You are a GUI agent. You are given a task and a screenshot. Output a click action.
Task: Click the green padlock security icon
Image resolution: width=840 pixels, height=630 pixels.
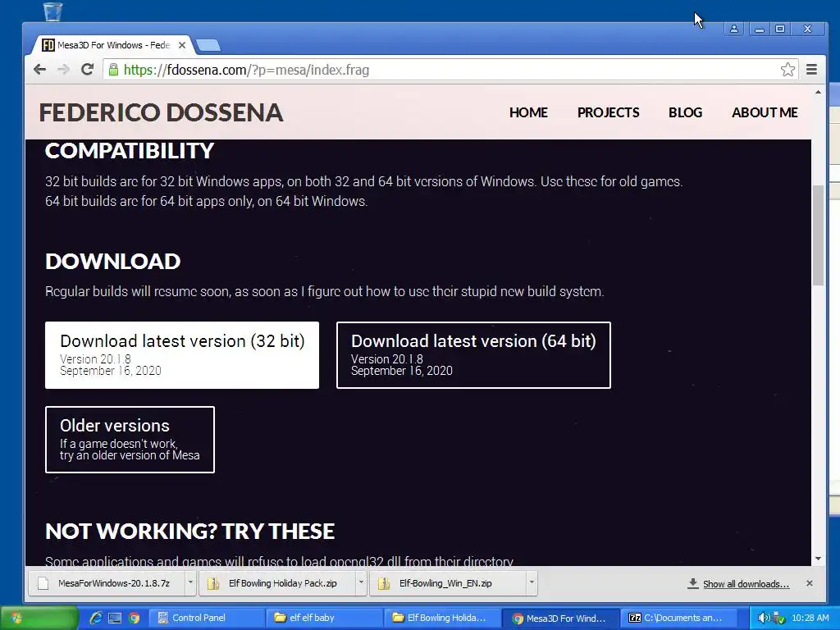pyautogui.click(x=113, y=70)
